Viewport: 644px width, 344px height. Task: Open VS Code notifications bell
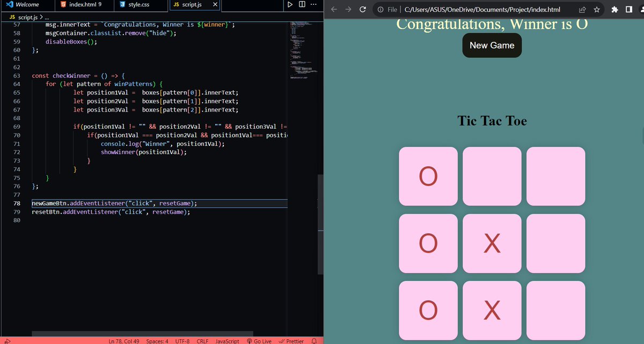click(313, 341)
